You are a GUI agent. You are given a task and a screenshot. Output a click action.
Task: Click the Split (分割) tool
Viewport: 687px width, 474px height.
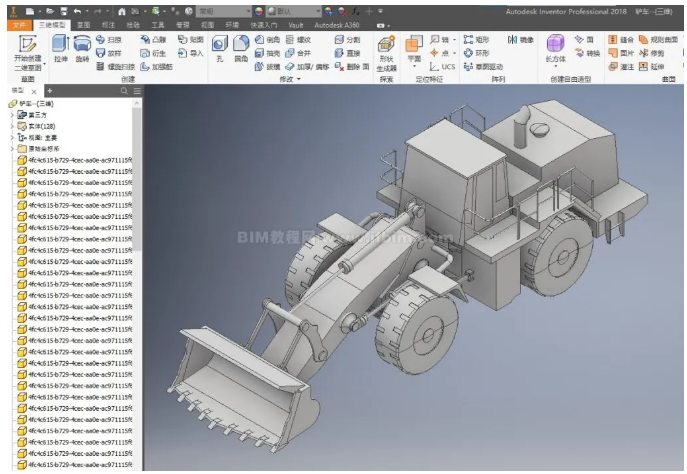[x=347, y=40]
